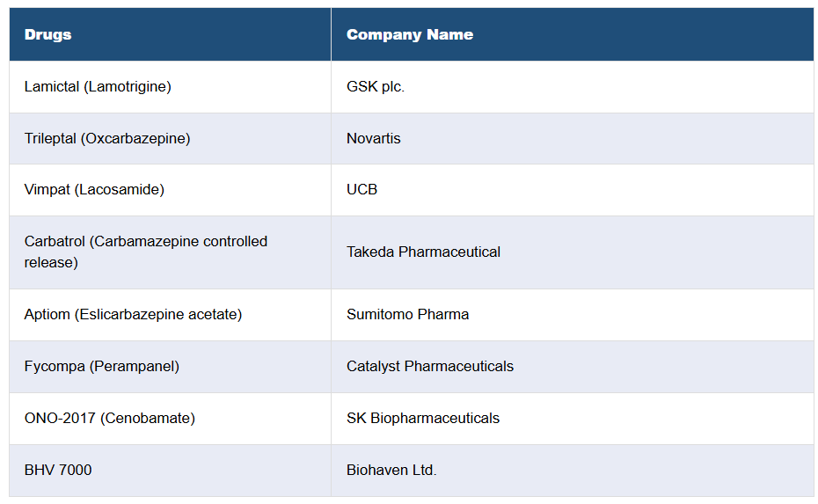Click the word Cenobamate in parentheses
Image resolution: width=818 pixels, height=504 pixels.
(x=148, y=418)
